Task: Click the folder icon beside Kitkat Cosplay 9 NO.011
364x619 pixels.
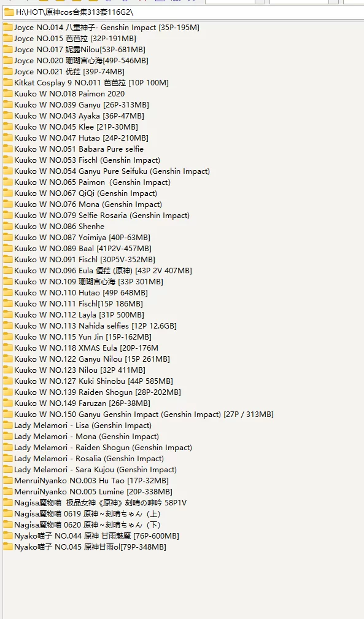Action: click(8, 82)
